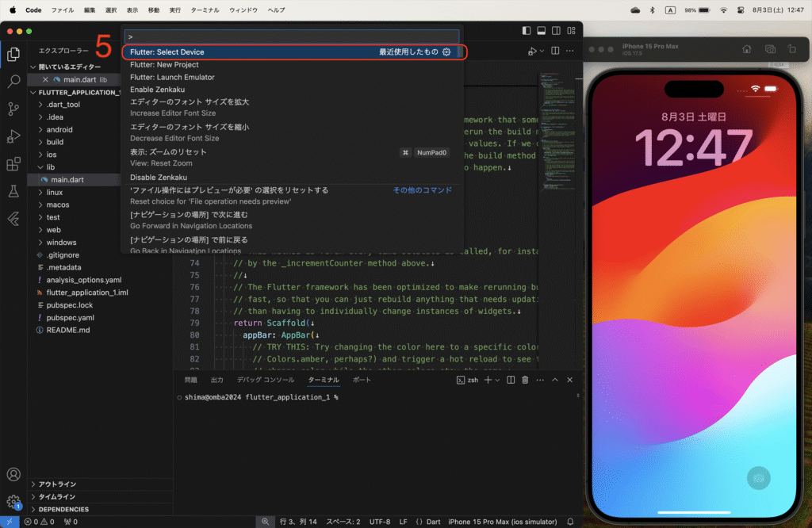Tap camera button on iPhone lock screen

point(759,478)
